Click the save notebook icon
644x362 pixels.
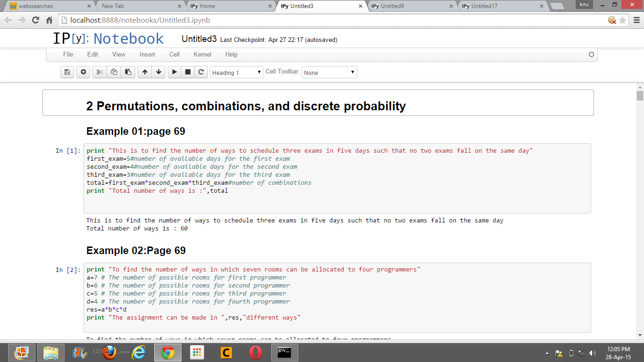click(x=67, y=72)
